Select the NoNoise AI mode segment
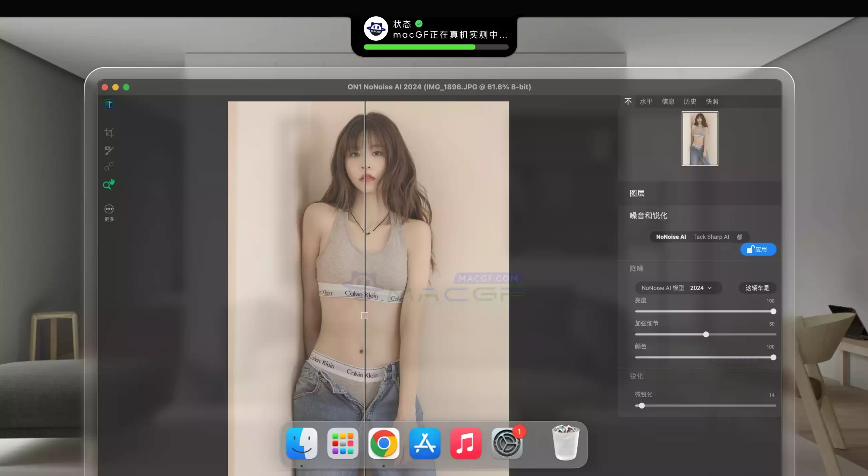868x476 pixels. pyautogui.click(x=671, y=237)
